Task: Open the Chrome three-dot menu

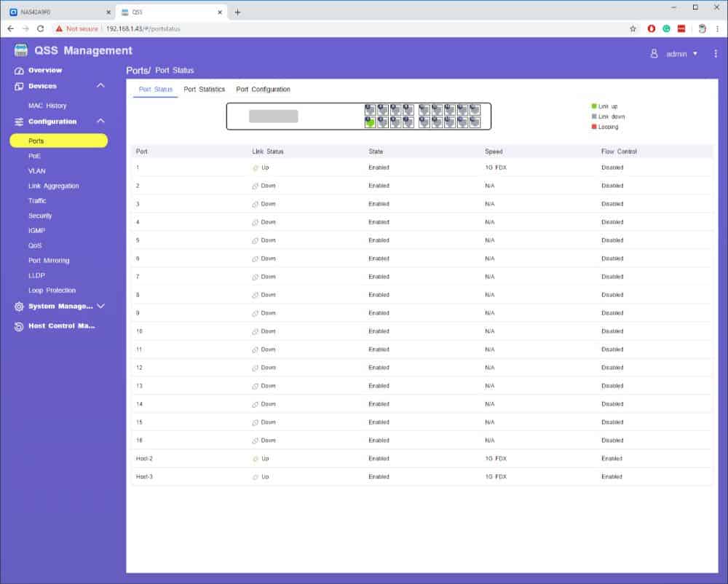Action: [717, 28]
